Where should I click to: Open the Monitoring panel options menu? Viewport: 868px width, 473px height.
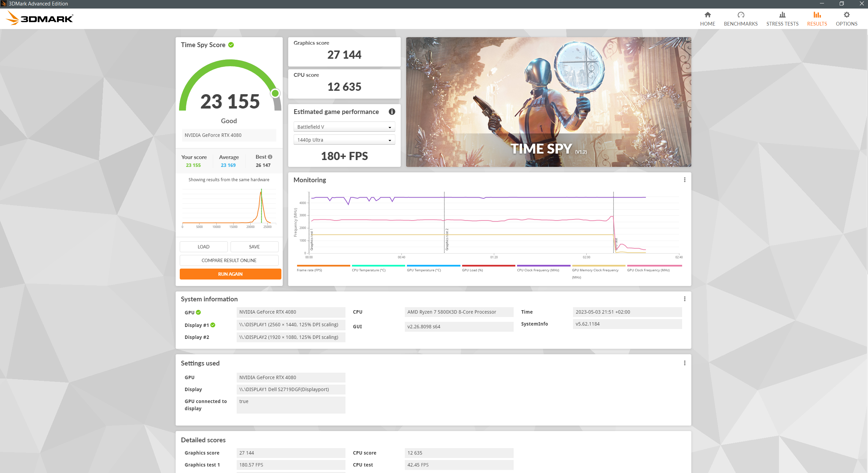coord(685,180)
